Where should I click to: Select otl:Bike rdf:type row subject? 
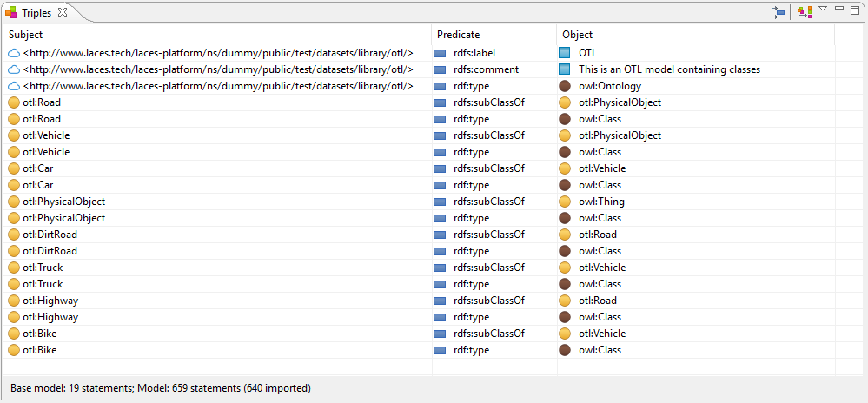point(40,350)
